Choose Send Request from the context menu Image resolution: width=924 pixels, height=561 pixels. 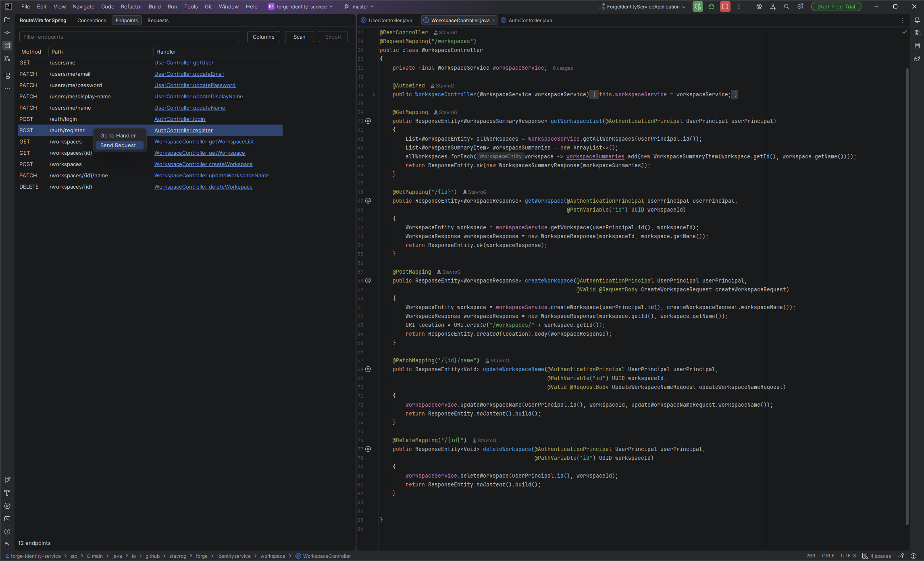click(x=120, y=145)
